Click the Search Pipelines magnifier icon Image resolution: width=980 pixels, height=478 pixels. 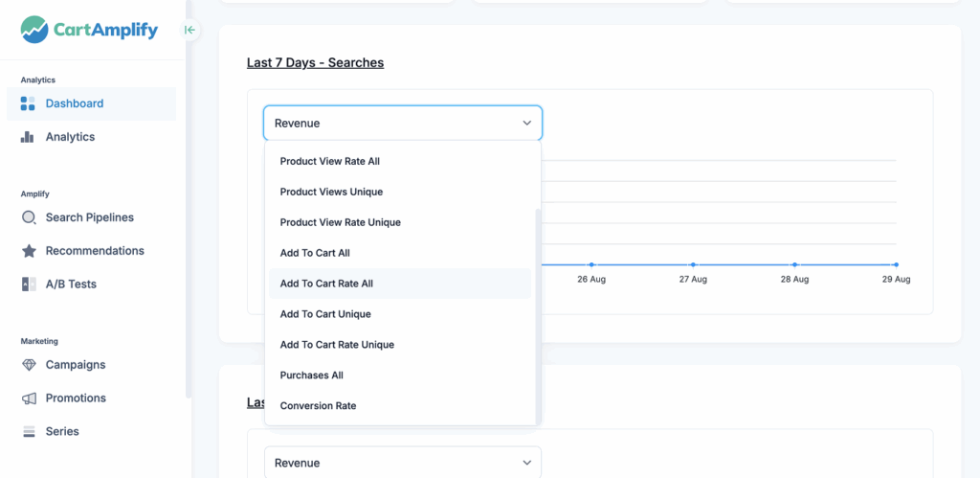29,217
